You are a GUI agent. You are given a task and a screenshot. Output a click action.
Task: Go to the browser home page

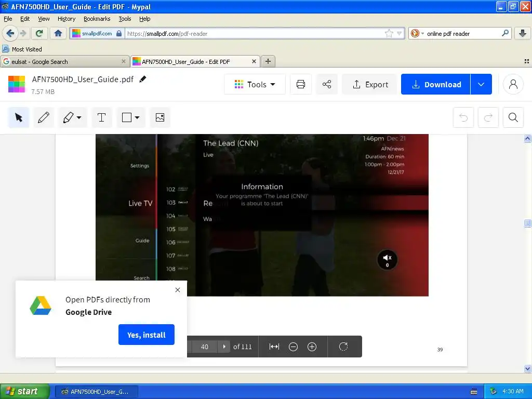tap(58, 33)
